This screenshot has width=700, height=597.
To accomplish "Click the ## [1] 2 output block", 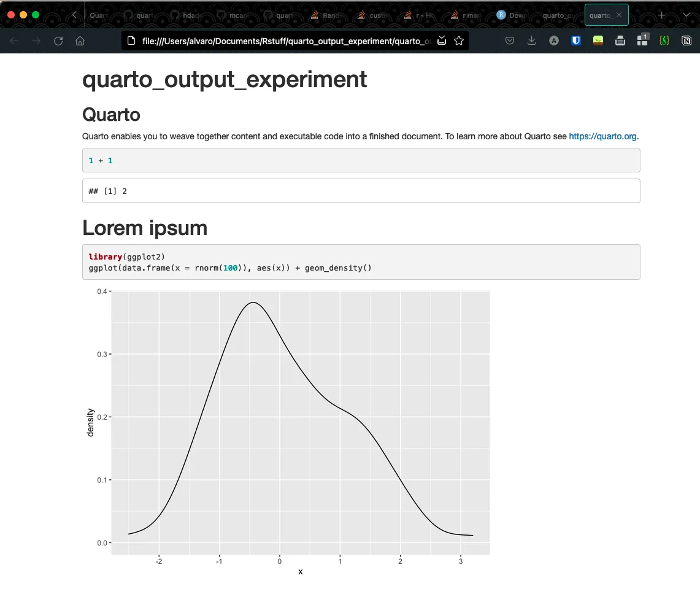I will point(361,191).
